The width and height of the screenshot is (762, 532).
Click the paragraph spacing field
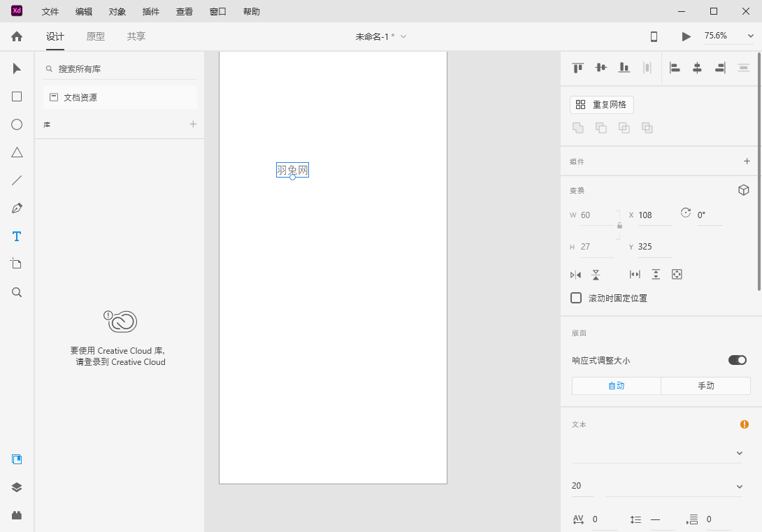coord(718,519)
